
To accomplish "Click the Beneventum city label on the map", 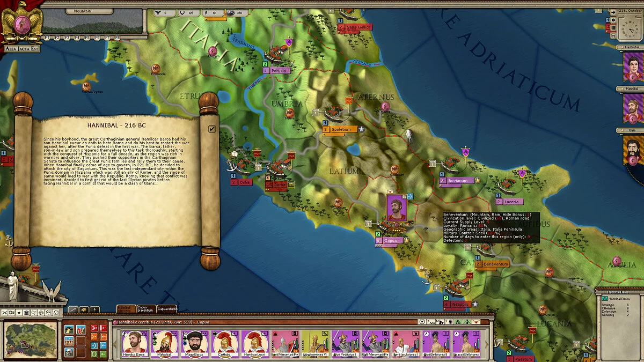I will (x=495, y=264).
